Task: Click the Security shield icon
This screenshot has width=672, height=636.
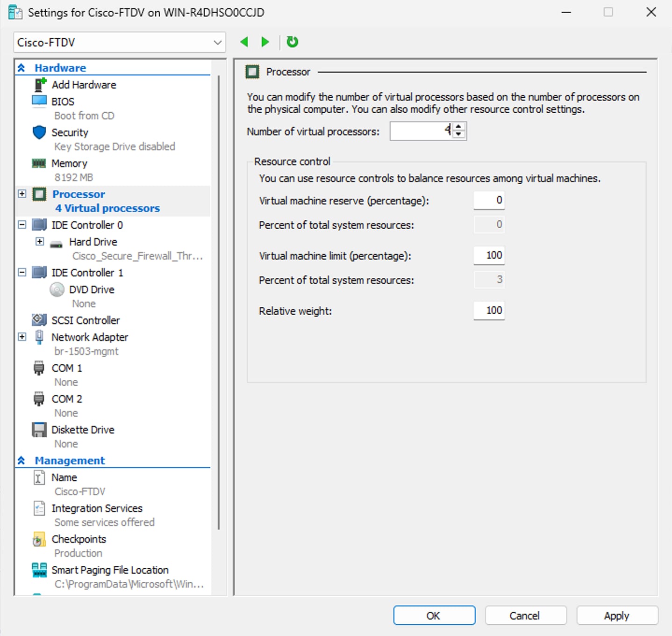Action: tap(39, 132)
